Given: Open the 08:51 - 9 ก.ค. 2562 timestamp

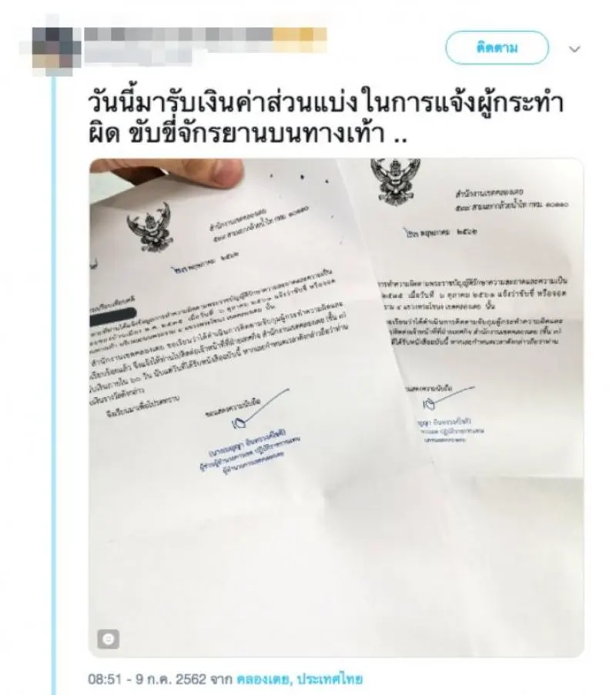Looking at the screenshot, I should pyautogui.click(x=147, y=679).
